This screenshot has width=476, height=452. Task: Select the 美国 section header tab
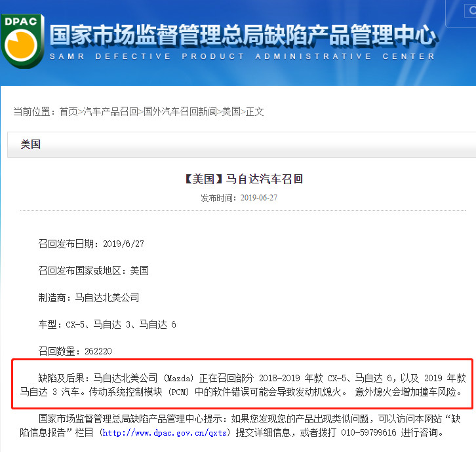[x=31, y=144]
